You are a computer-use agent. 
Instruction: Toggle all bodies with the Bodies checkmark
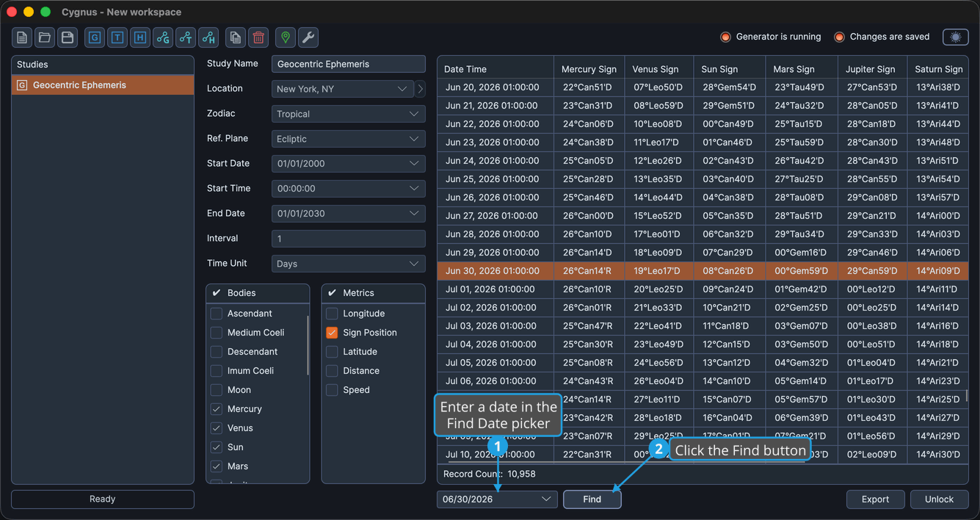point(217,293)
